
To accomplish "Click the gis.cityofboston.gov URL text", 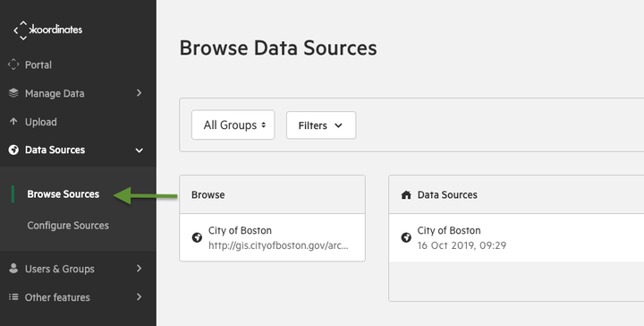I will pos(278,245).
